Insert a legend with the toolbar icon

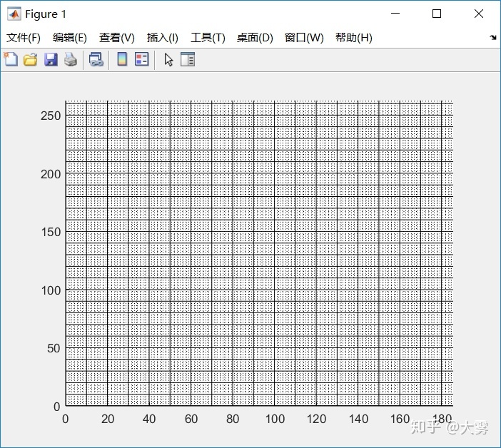pyautogui.click(x=142, y=59)
